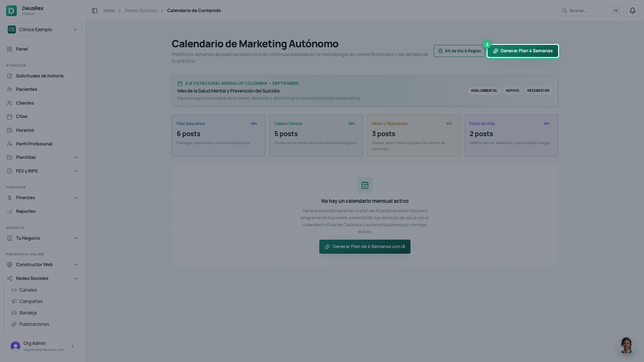Open Horarios from the sidebar
Viewport: 644px width, 362px height.
click(x=43, y=130)
